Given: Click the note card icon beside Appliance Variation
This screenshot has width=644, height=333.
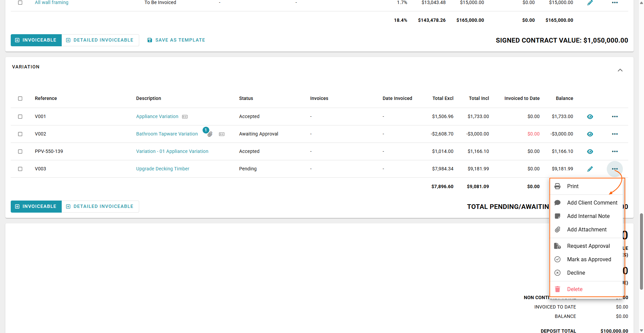Looking at the screenshot, I should [185, 117].
